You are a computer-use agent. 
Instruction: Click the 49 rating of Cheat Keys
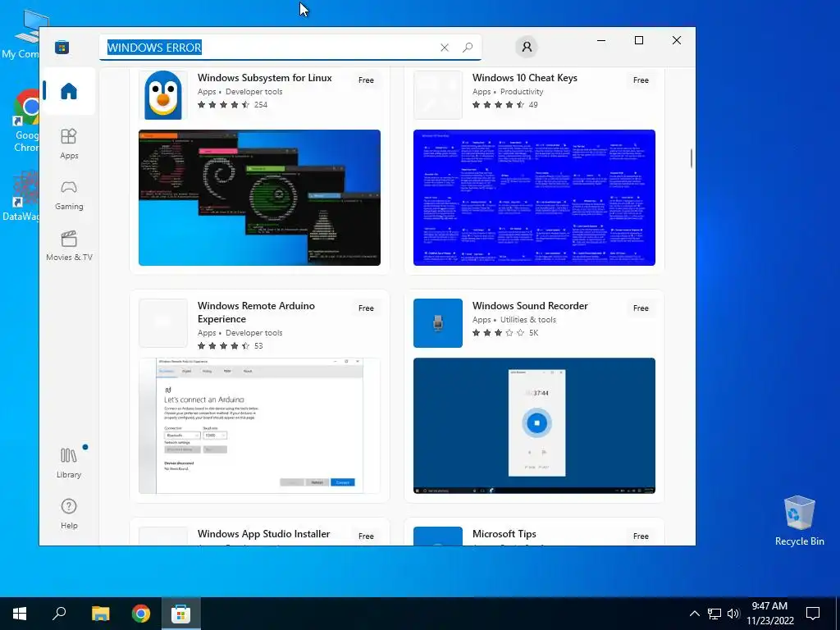coord(533,105)
